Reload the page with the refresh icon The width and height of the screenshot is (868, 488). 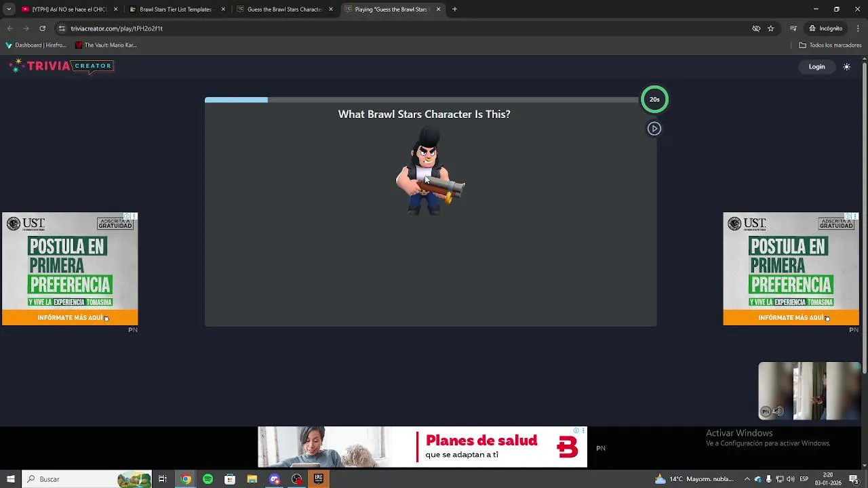point(42,28)
